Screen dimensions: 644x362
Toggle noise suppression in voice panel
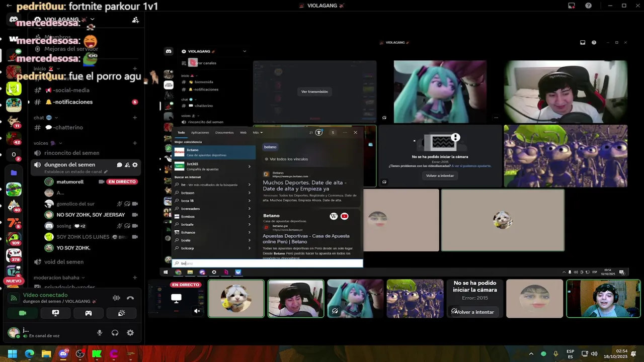click(x=116, y=298)
